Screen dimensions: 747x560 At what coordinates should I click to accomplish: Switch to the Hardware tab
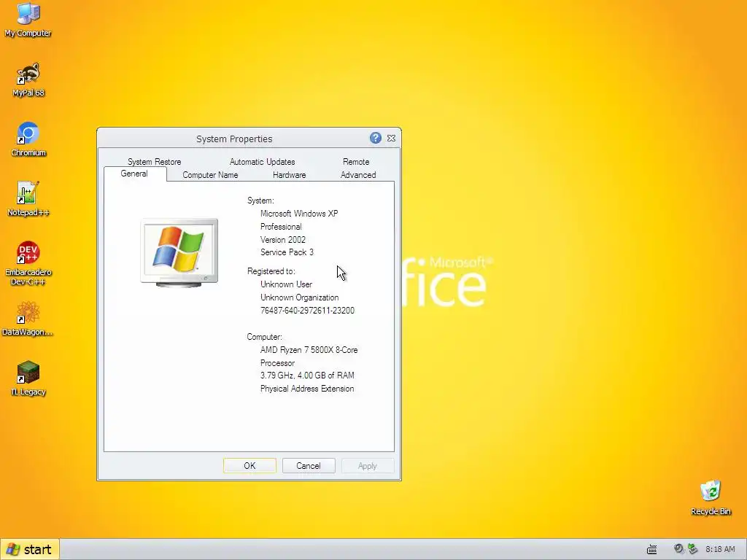point(289,175)
